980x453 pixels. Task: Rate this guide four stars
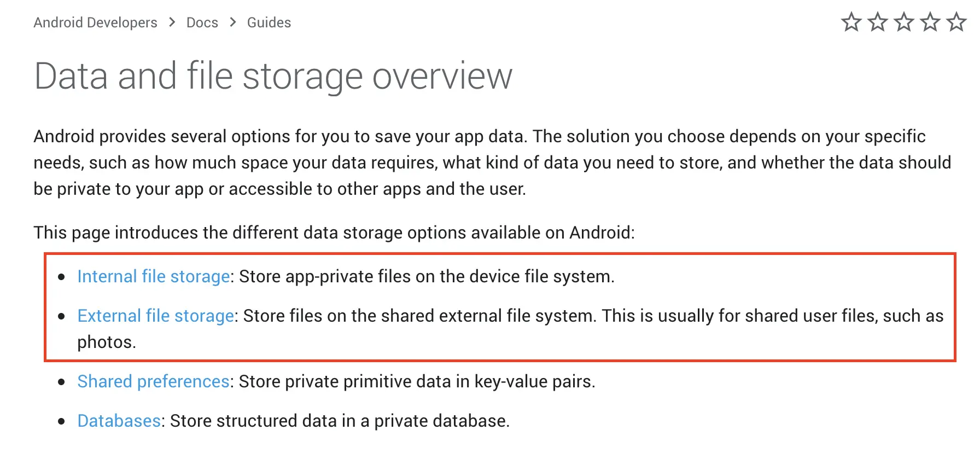930,22
